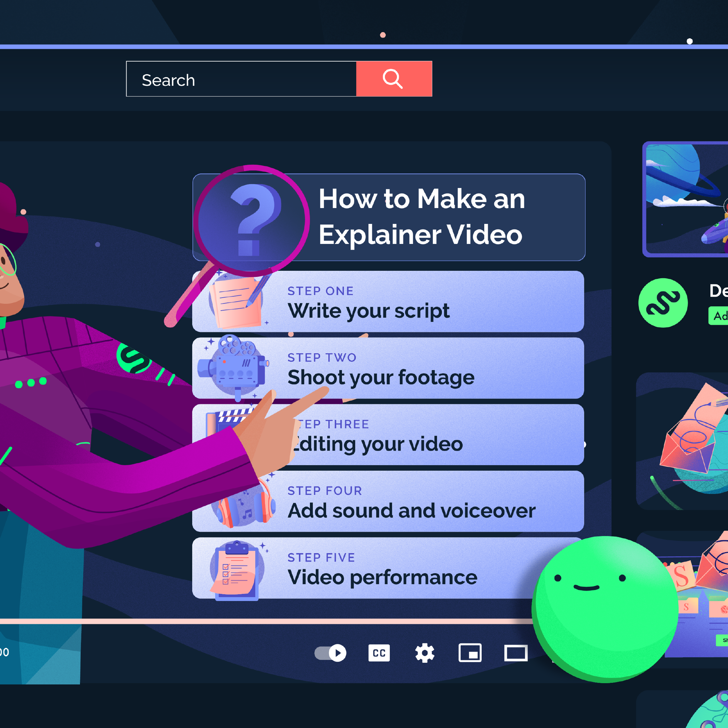The width and height of the screenshot is (728, 728).
Task: Enable closed captions with CC button
Action: [x=379, y=653]
